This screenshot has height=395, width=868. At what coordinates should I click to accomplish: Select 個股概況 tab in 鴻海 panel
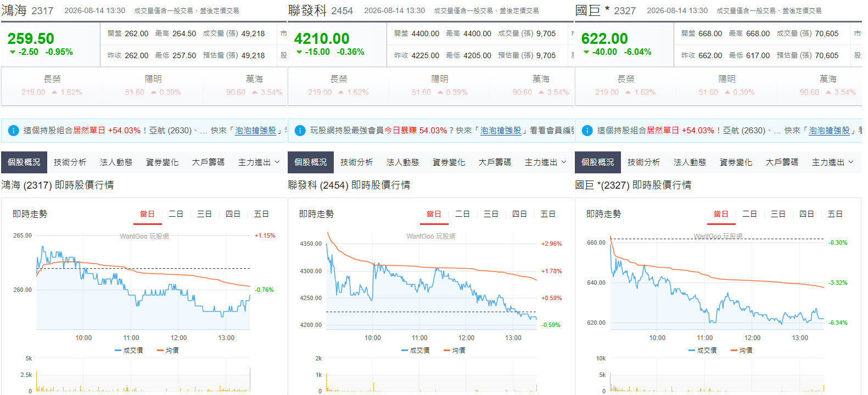24,162
